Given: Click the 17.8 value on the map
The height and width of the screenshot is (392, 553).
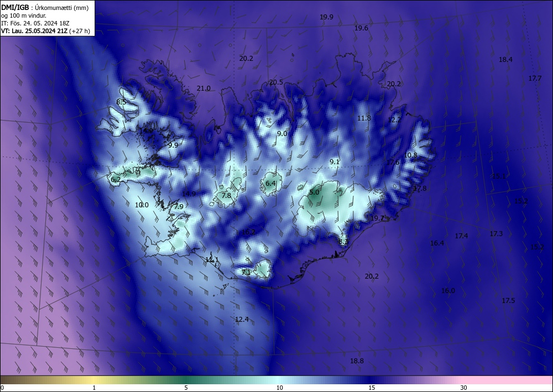Looking at the screenshot, I should click(420, 189).
